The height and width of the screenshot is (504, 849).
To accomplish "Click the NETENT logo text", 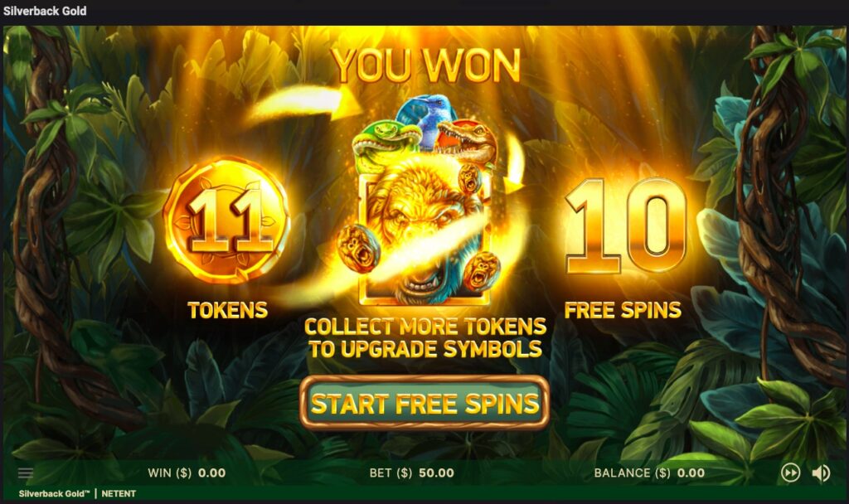I will point(119,494).
